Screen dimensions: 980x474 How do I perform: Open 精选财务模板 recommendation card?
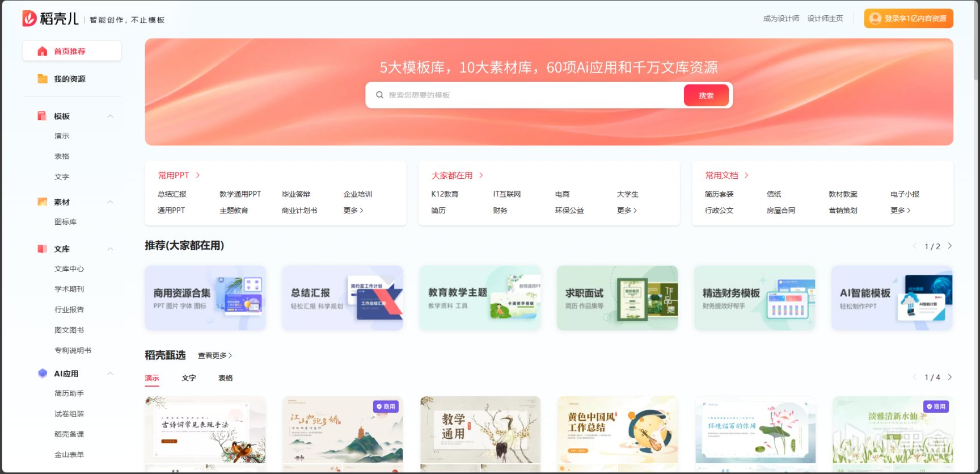pyautogui.click(x=755, y=298)
